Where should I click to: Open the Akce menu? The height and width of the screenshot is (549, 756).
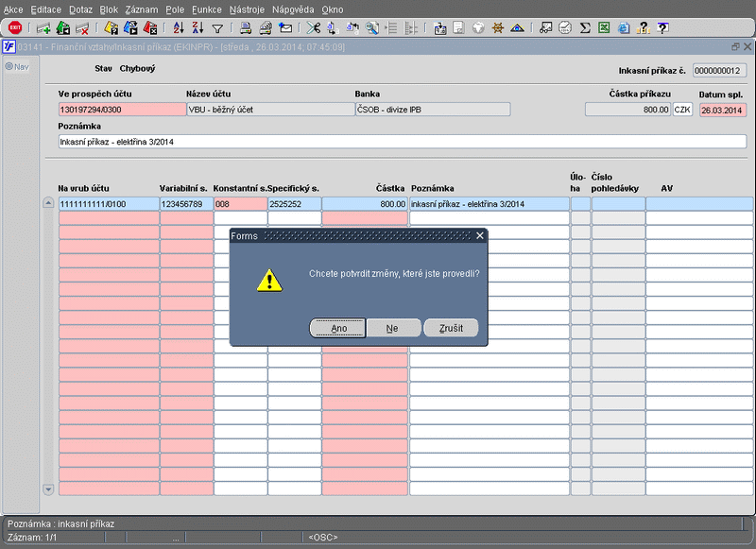[13, 9]
